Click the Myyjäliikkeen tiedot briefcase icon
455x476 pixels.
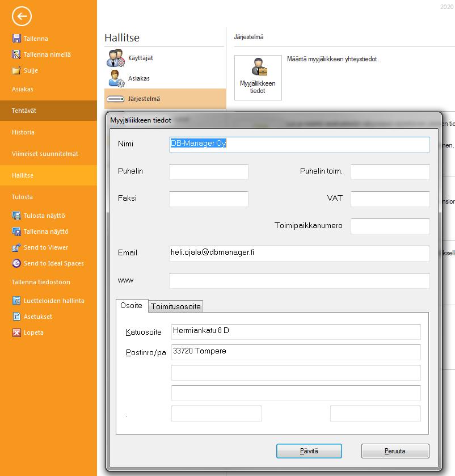(259, 67)
